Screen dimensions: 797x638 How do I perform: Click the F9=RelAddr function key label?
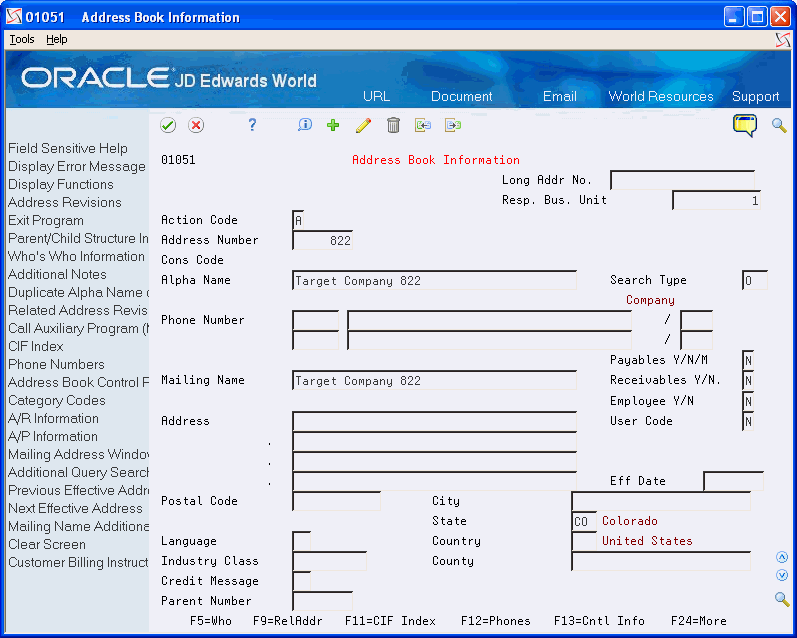pos(288,621)
